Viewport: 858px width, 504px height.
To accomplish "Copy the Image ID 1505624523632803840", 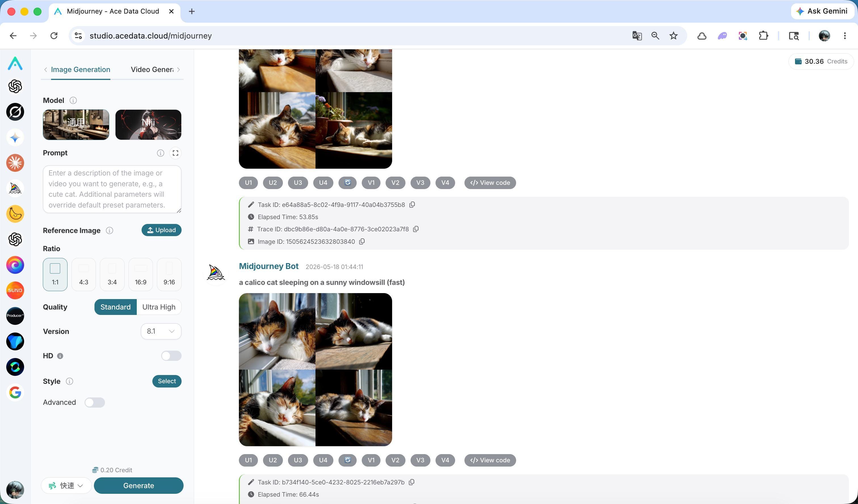I will point(362,242).
